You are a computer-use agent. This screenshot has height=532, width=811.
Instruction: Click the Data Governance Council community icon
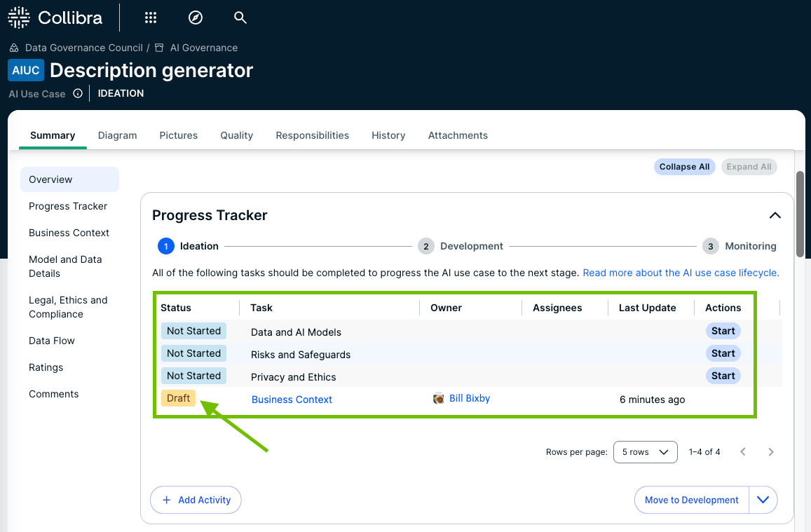[x=14, y=48]
